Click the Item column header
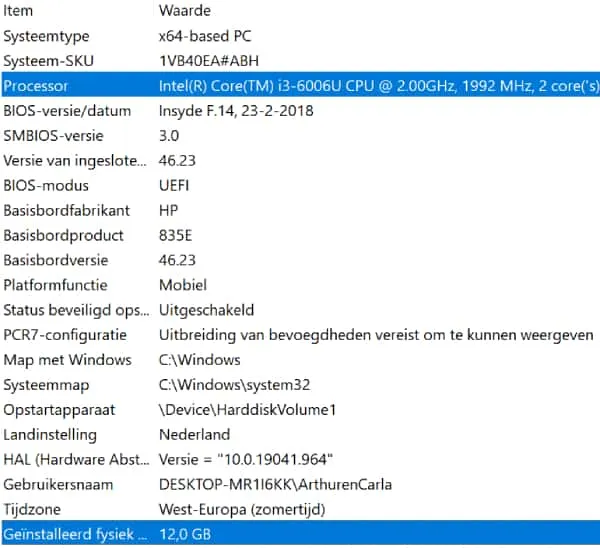 click(x=19, y=11)
